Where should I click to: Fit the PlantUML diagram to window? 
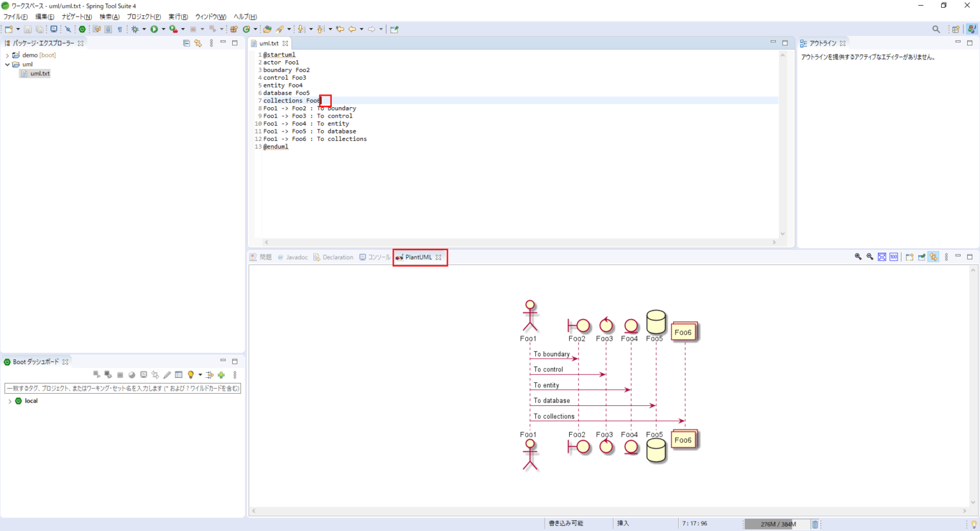pos(881,257)
